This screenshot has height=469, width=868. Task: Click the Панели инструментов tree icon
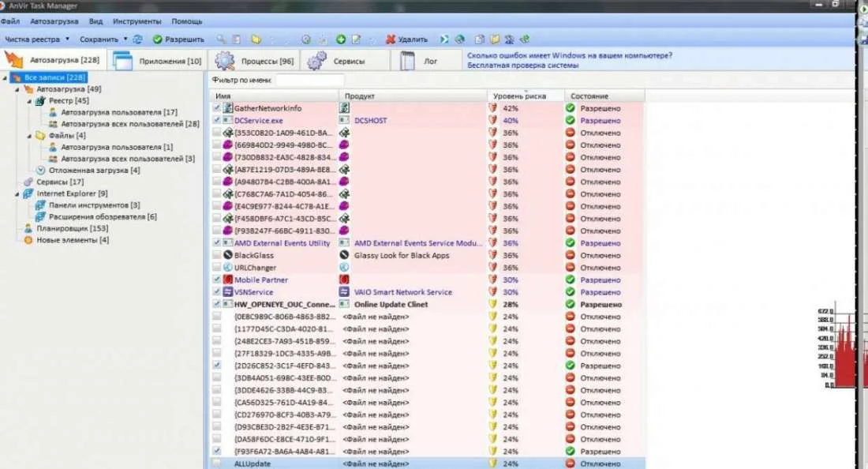[x=40, y=204]
